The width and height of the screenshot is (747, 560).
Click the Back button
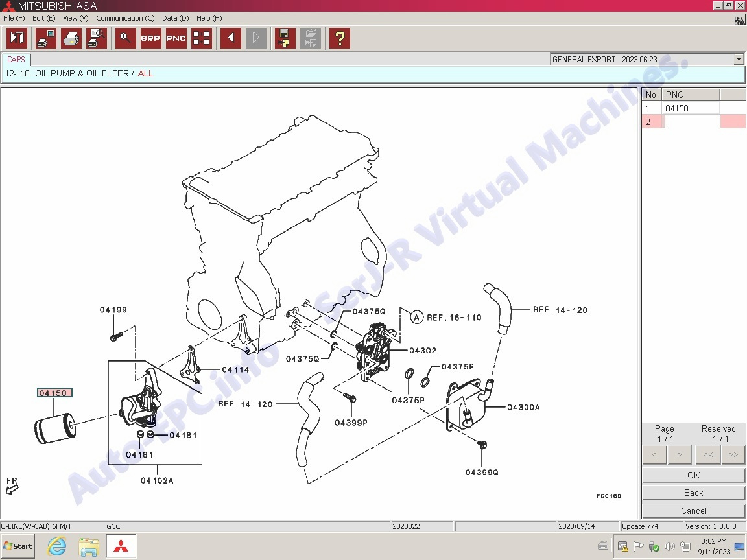coord(693,493)
